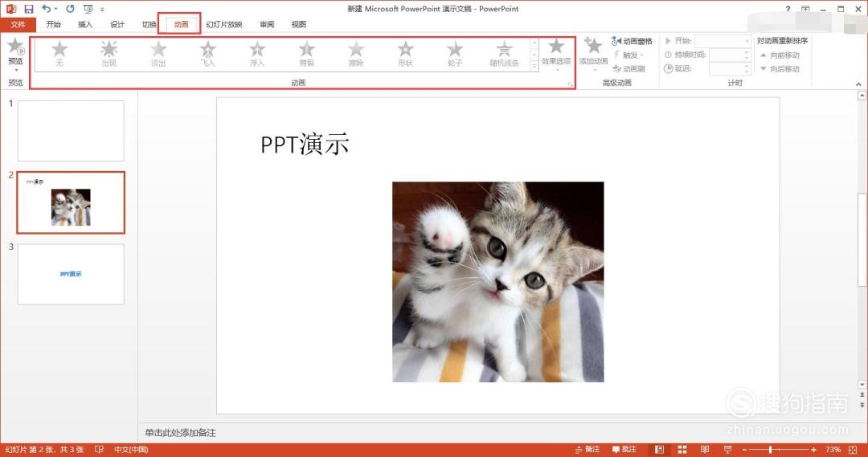Image resolution: width=868 pixels, height=457 pixels.
Task: Choose the 淡出 animation effect
Action: [x=158, y=54]
